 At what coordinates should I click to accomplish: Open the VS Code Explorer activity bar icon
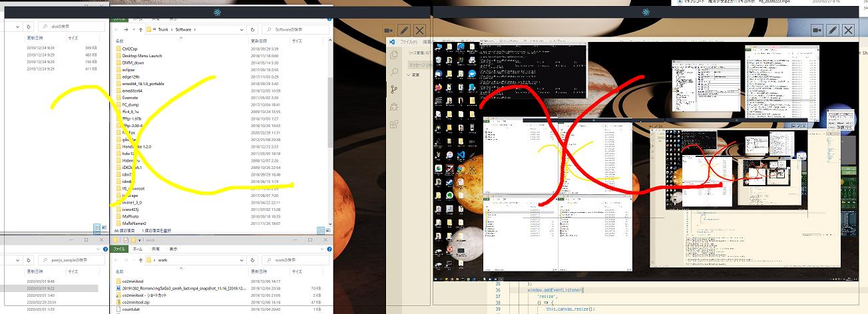393,55
